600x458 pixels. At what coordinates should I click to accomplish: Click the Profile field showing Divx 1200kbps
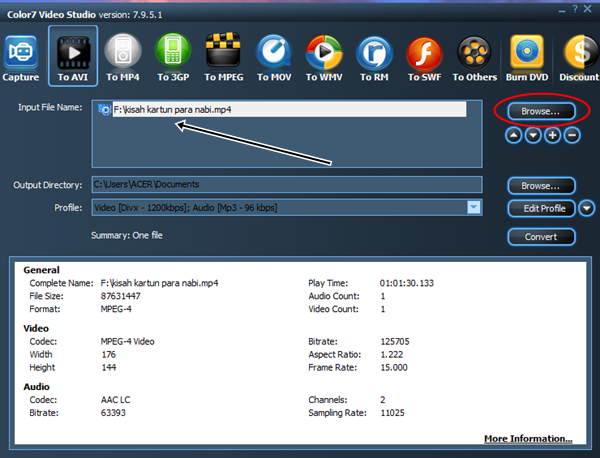(287, 208)
